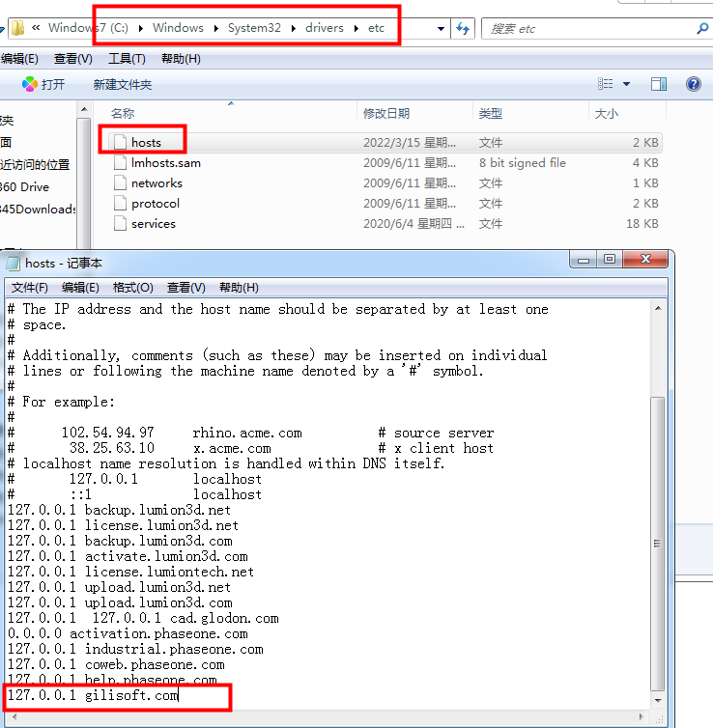Click sidebar scroll up arrow

pos(84,110)
